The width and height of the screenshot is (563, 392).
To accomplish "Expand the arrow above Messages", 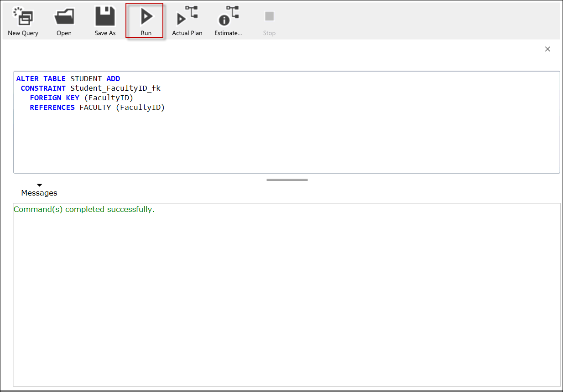I will tap(39, 185).
